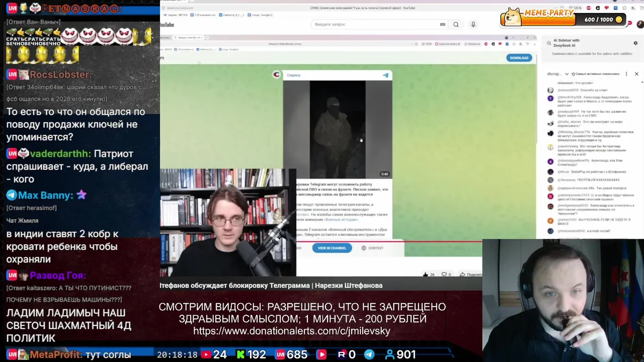644x362 pixels.
Task: Open the Сирена channel name
Action: (293, 75)
